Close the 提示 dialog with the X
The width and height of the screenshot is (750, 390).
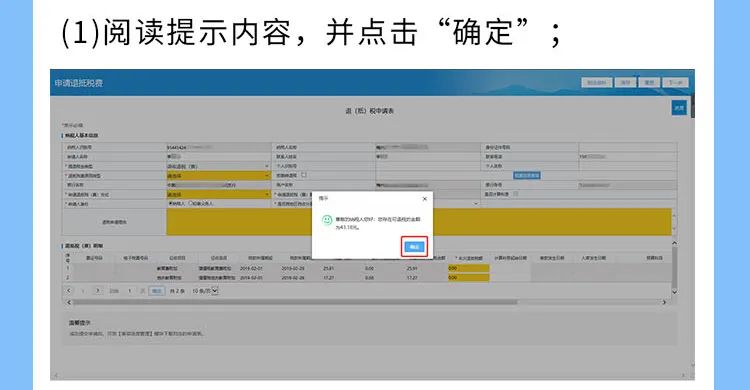(424, 199)
